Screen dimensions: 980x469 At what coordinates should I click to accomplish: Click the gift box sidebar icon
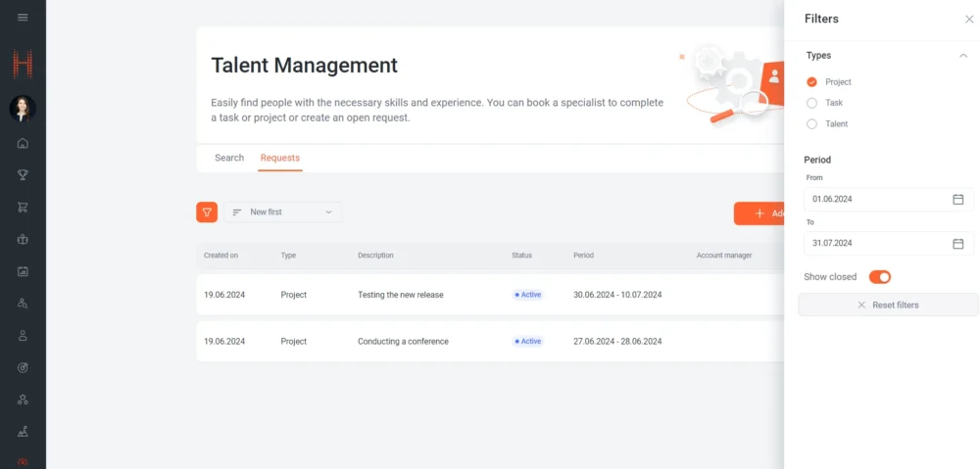[x=23, y=239]
